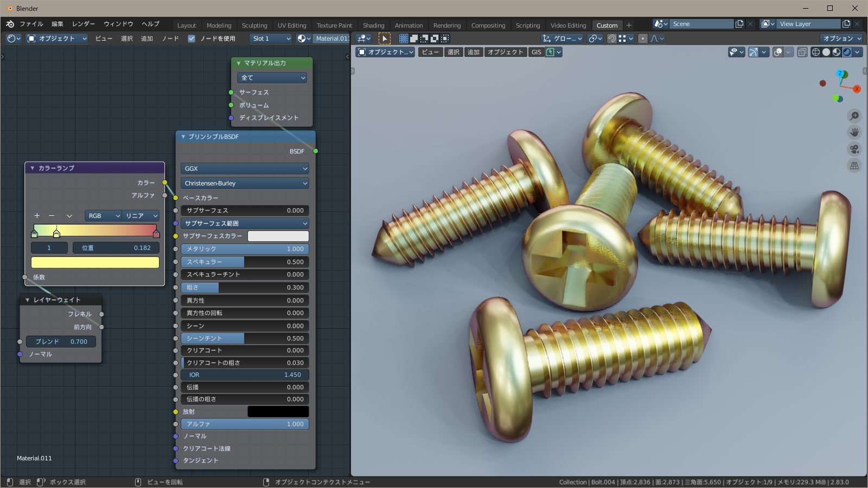Open the ファイル menu
The height and width of the screenshot is (488, 868).
(x=31, y=24)
